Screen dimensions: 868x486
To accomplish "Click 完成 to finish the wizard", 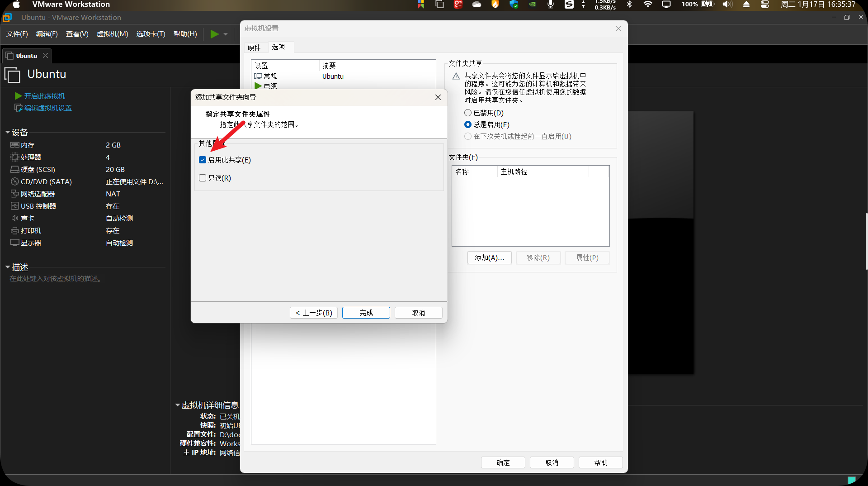I will point(366,313).
